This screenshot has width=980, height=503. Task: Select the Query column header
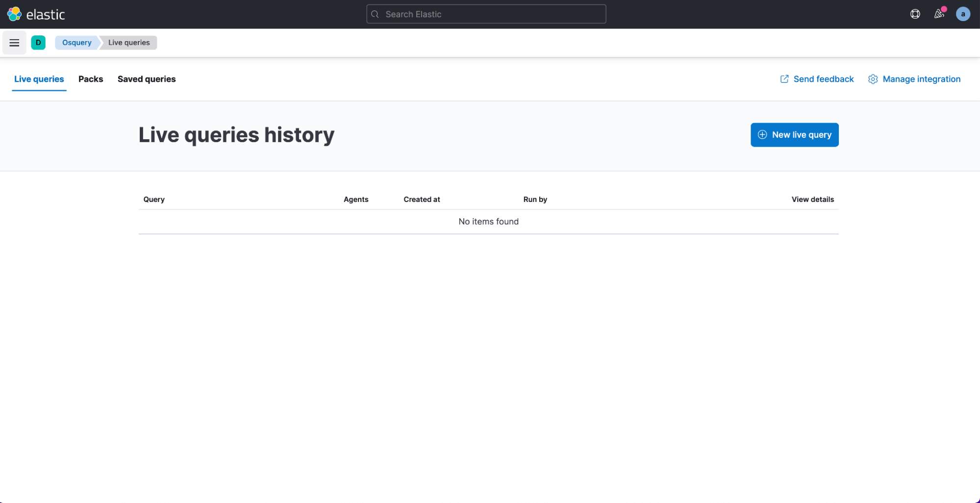(154, 200)
